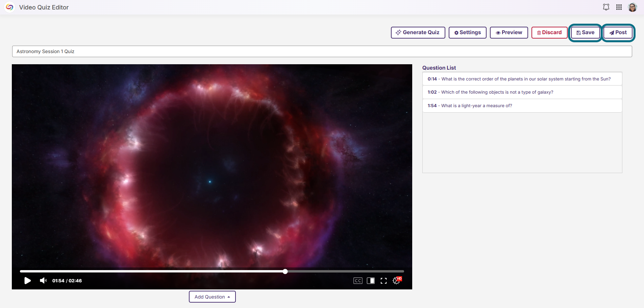Open the apps grid menu
Viewport: 644px width, 308px height.
pyautogui.click(x=619, y=7)
